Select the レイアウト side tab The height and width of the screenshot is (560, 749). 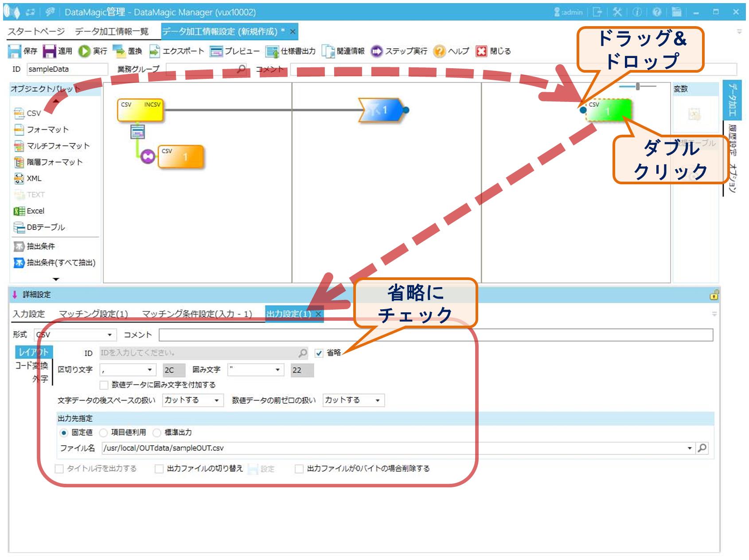(x=34, y=352)
